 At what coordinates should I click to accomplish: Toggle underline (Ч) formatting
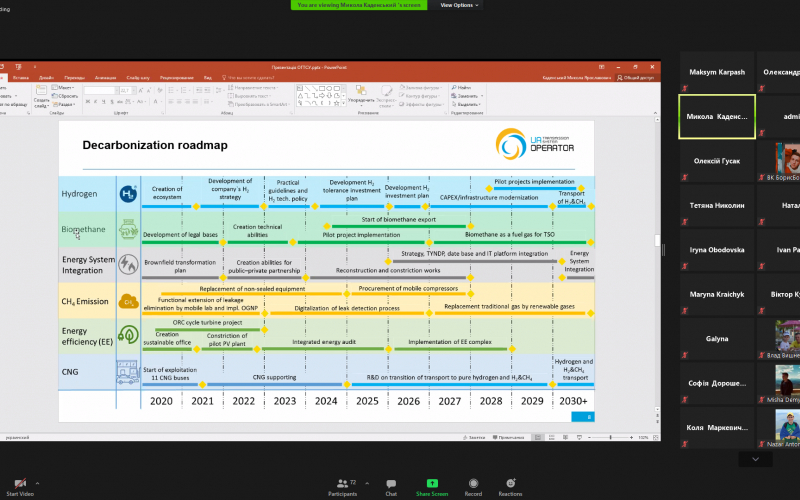pos(104,102)
